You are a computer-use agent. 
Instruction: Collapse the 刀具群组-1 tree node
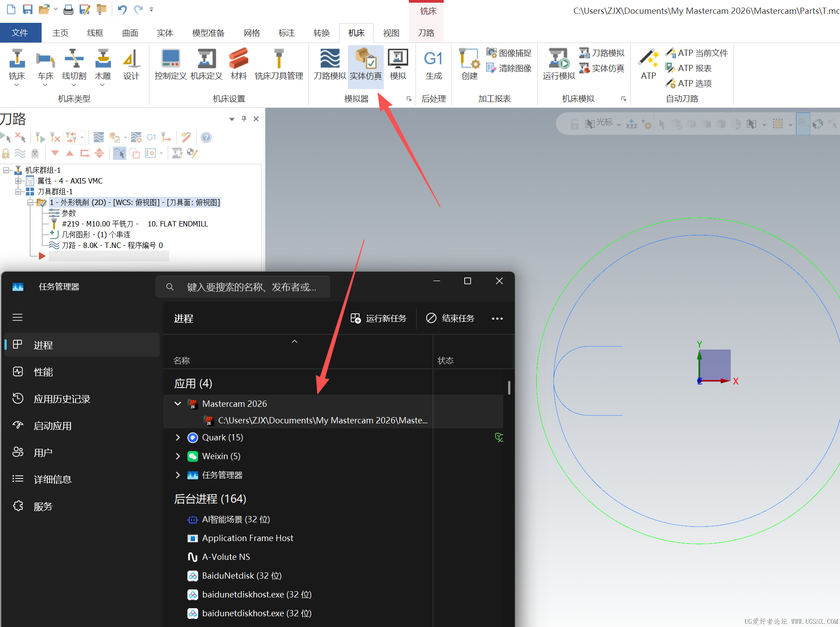(x=18, y=192)
